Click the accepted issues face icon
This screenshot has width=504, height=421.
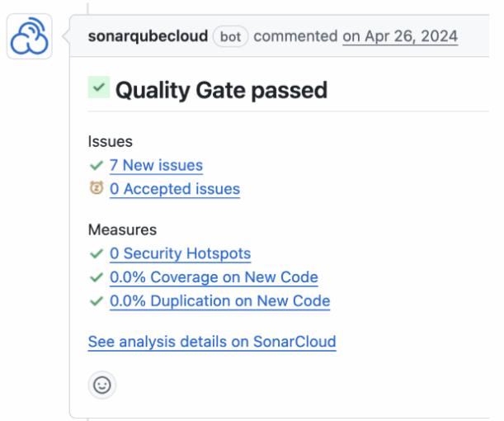pyautogui.click(x=96, y=188)
